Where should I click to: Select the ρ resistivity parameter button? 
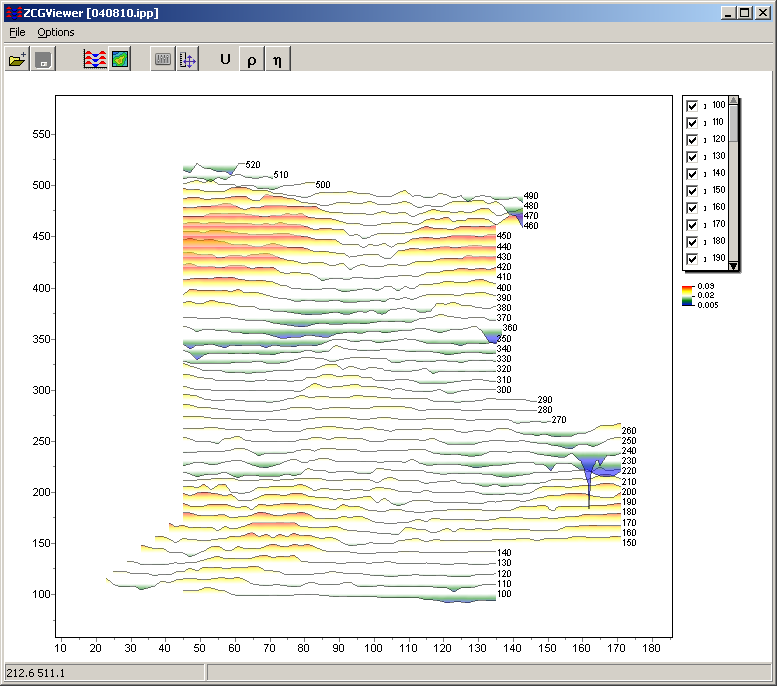(x=251, y=60)
